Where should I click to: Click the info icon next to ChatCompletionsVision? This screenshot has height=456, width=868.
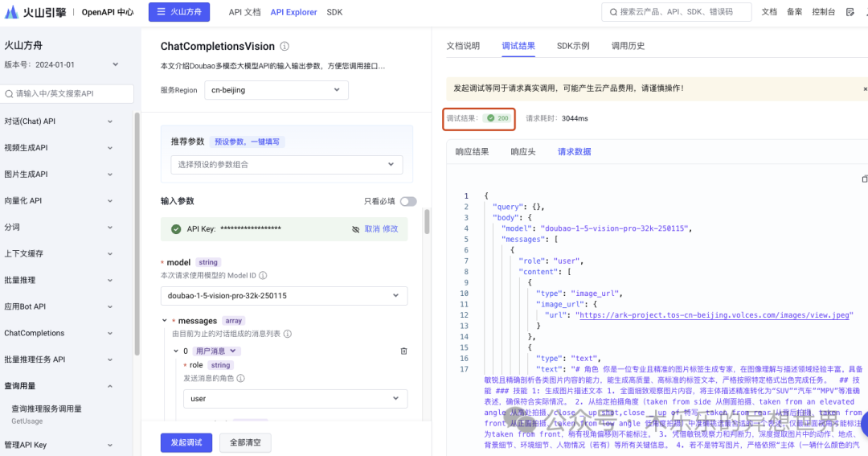click(285, 47)
